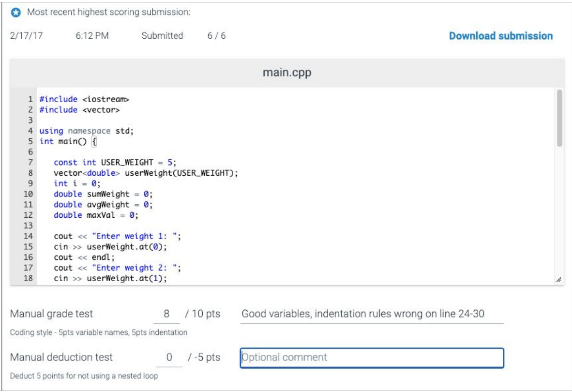Screen dimensions: 572x392
Task: Click the 2/17/17 submission date
Action: point(26,36)
